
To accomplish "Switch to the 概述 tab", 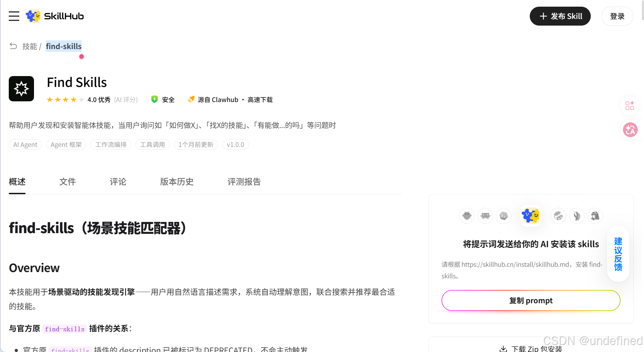I will [17, 182].
